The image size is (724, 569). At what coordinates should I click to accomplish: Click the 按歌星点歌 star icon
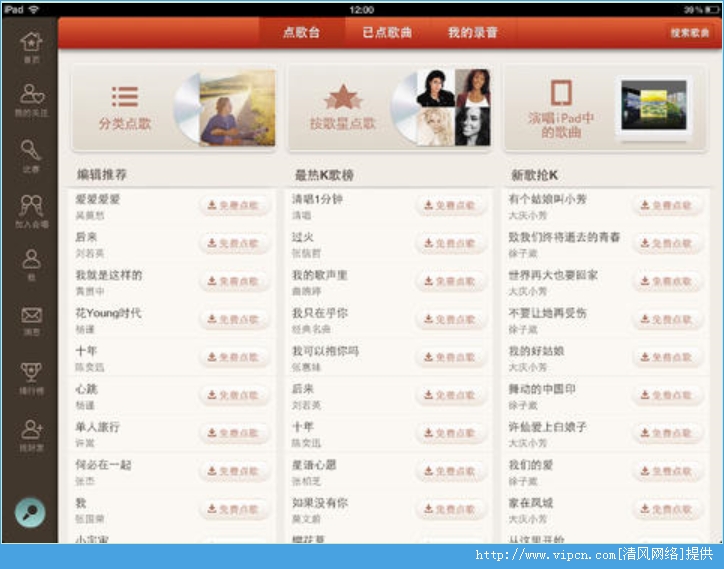[x=343, y=97]
